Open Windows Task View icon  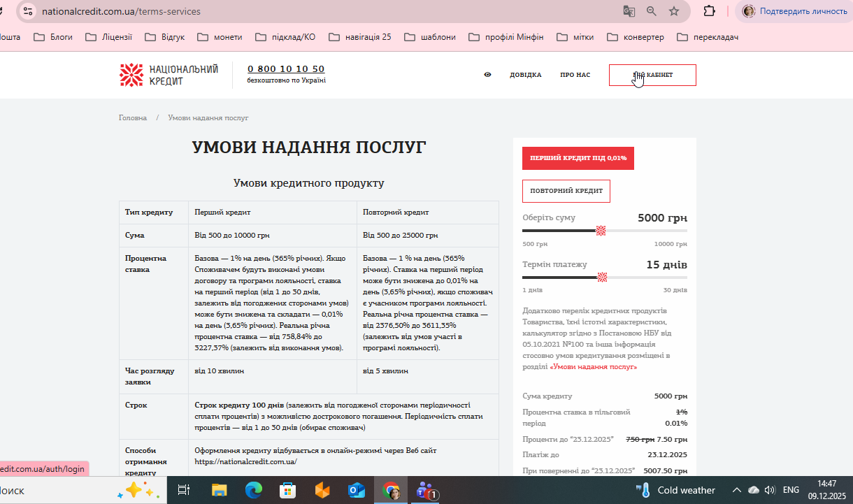click(x=184, y=490)
